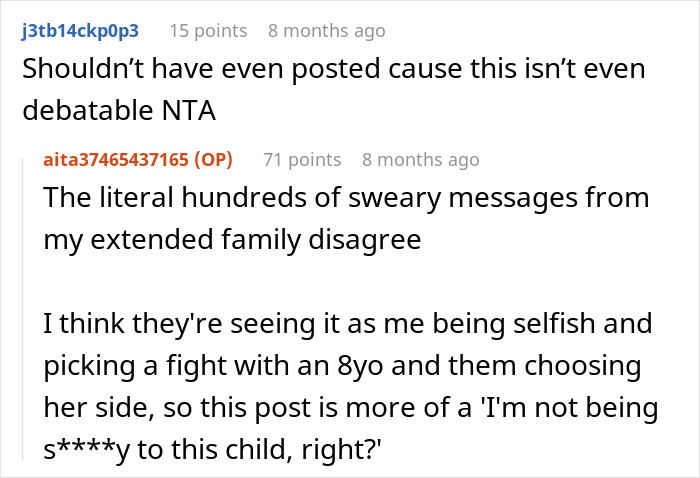This screenshot has width=700, height=478.
Task: Open OP reply's "8 months ago" timestamp
Action: click(421, 160)
